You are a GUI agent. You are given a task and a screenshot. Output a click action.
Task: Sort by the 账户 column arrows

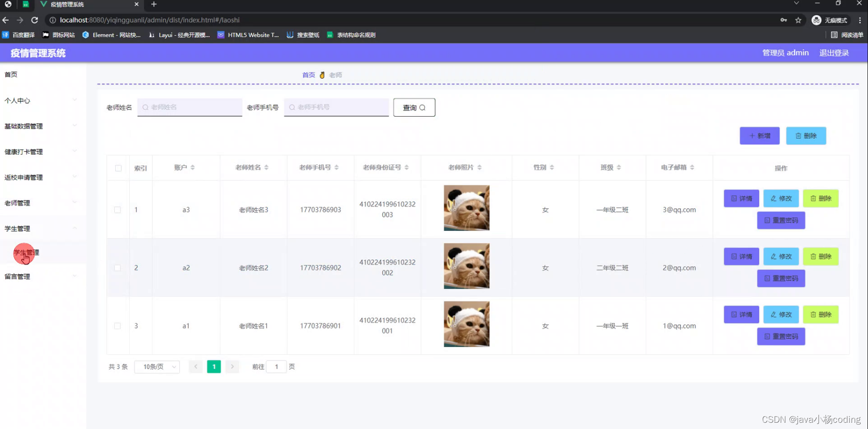(192, 168)
